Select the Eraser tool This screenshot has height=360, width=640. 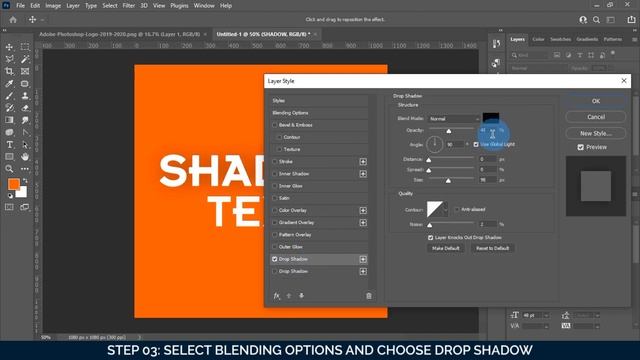tap(25, 108)
